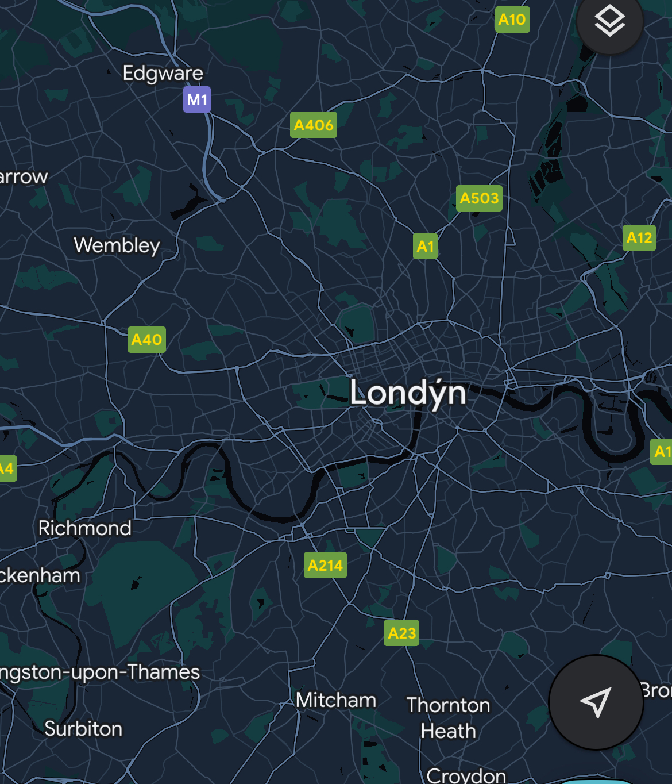Click the Richmond place name
The height and width of the screenshot is (784, 672).
[x=85, y=528]
